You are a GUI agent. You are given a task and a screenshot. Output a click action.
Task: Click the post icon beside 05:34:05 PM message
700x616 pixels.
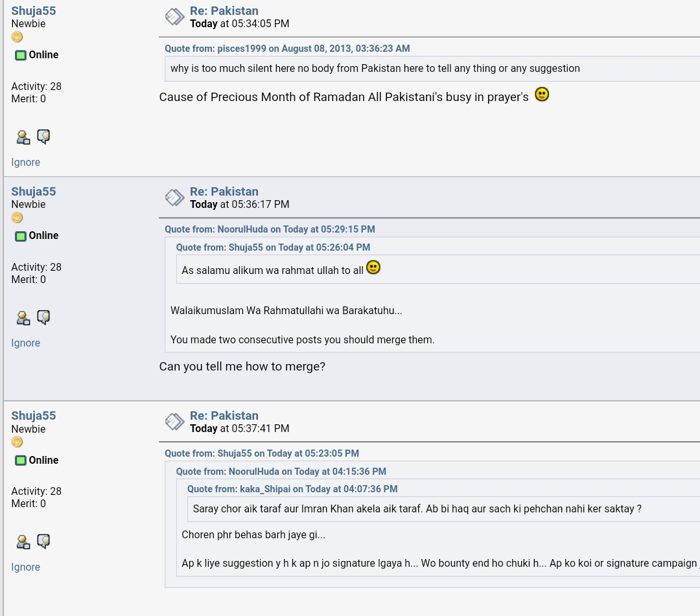(174, 17)
